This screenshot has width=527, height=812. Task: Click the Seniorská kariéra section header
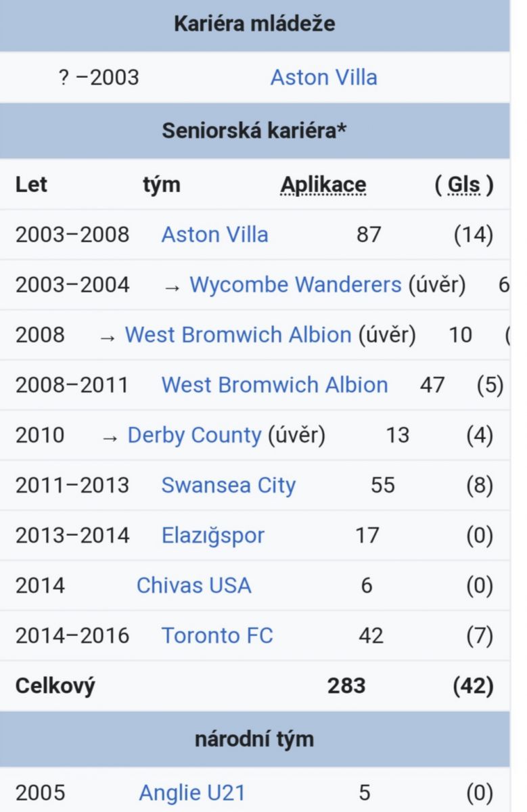tap(254, 131)
